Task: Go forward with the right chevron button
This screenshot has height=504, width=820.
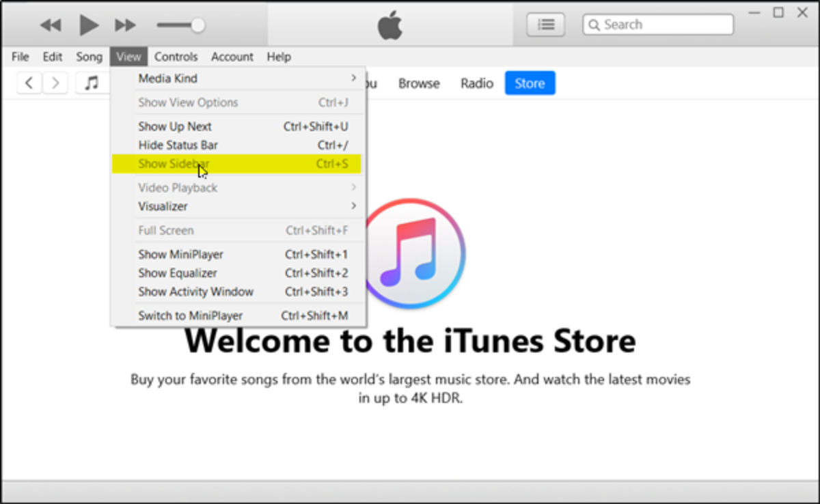Action: 55,83
